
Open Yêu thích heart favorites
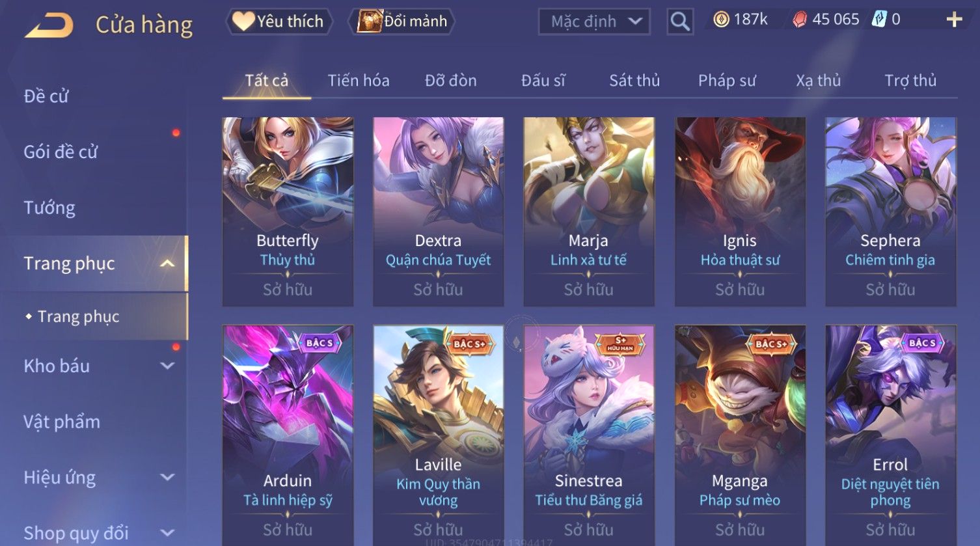[279, 21]
